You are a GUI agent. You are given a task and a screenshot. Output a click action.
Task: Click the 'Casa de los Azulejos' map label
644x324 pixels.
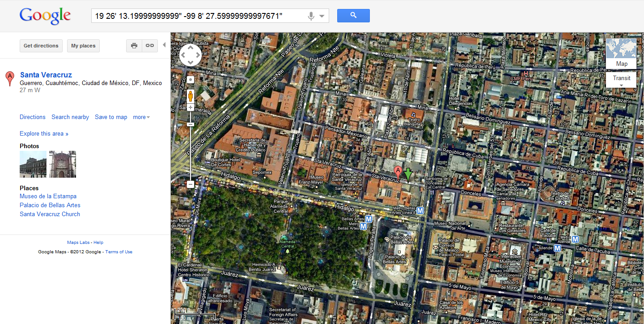click(451, 305)
